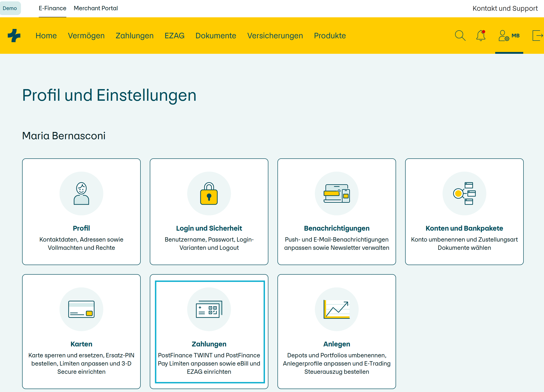Open the Anlegen card title

tap(337, 344)
